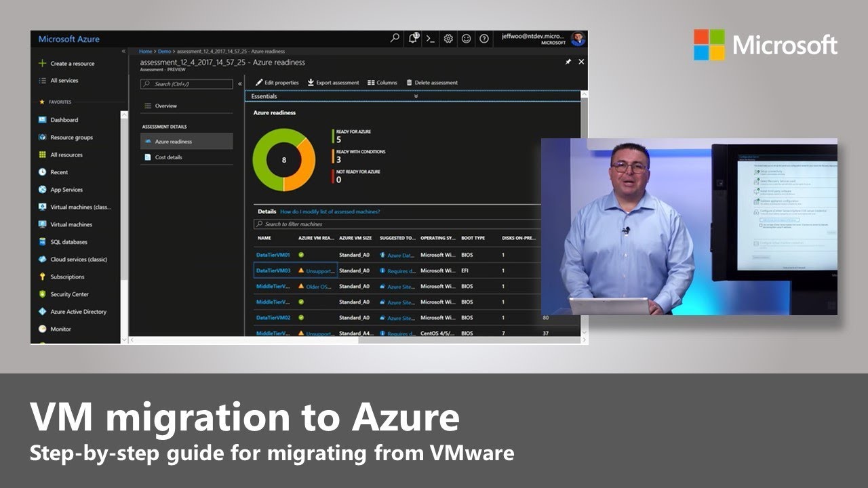Open App Services in the sidebar
Viewport: 868px width, 488px height.
coord(66,190)
